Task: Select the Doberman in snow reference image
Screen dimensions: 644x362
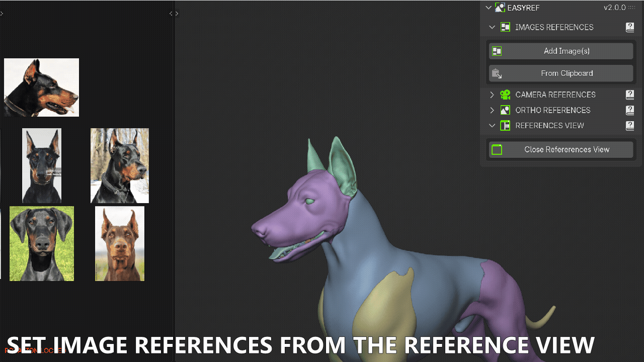Action: pyautogui.click(x=120, y=165)
